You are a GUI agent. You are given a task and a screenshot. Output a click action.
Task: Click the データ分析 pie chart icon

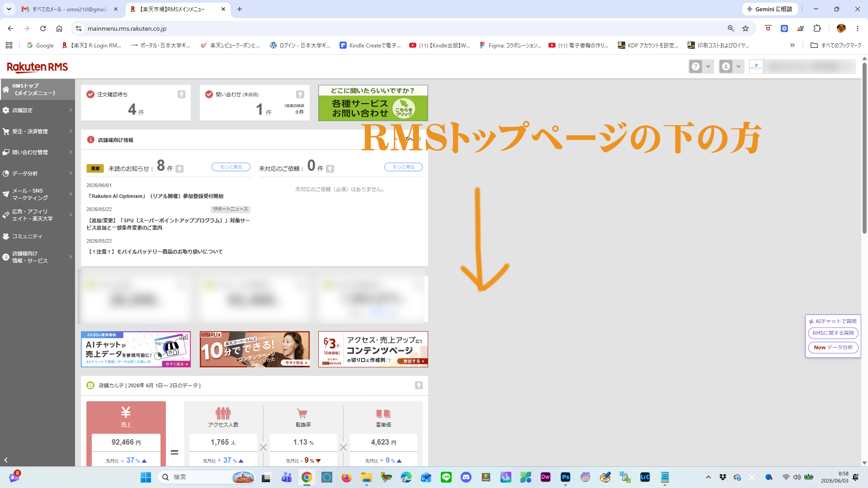[x=6, y=174]
